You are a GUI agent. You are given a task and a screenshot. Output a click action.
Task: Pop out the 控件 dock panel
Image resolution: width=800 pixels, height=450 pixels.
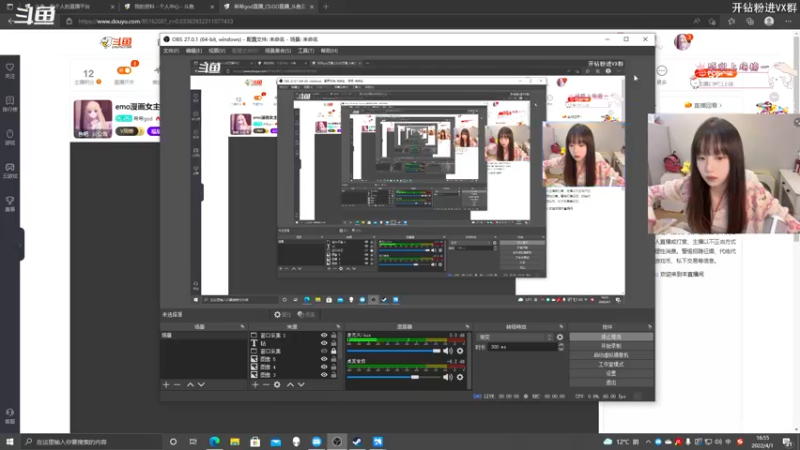pyautogui.click(x=649, y=327)
